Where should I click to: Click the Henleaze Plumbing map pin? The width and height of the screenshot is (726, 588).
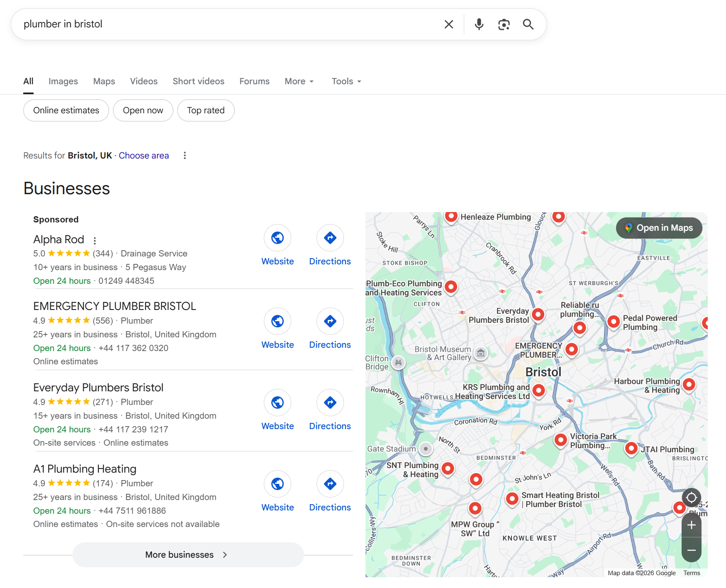pyautogui.click(x=451, y=216)
